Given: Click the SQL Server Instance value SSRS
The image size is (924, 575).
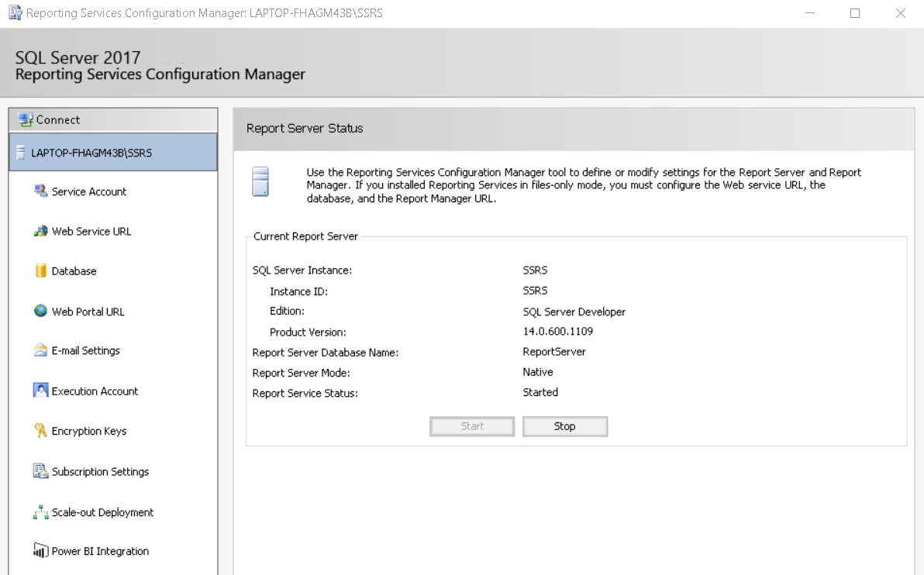Looking at the screenshot, I should coord(535,270).
